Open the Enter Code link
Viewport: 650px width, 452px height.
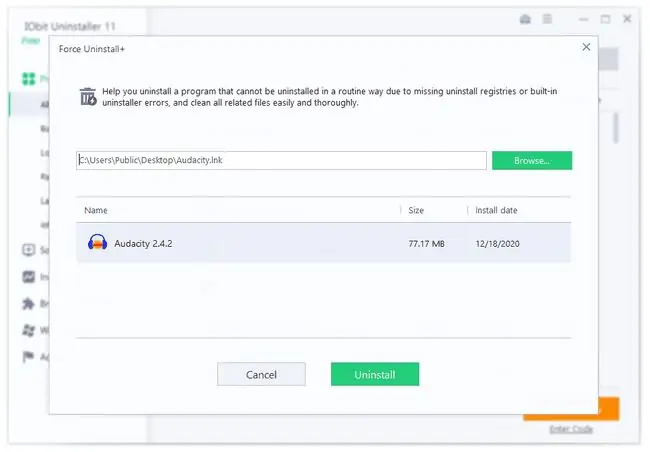coord(571,429)
